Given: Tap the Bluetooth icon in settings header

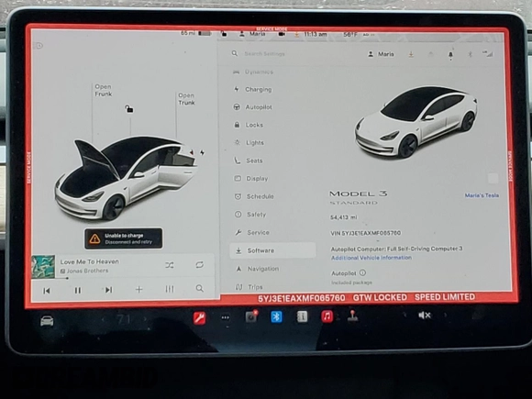Looking at the screenshot, I should coord(470,54).
